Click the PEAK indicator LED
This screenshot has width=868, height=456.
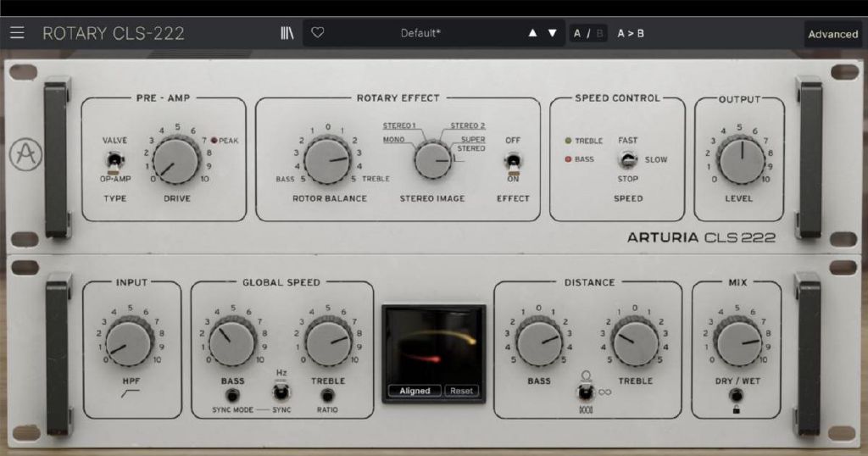click(x=214, y=141)
